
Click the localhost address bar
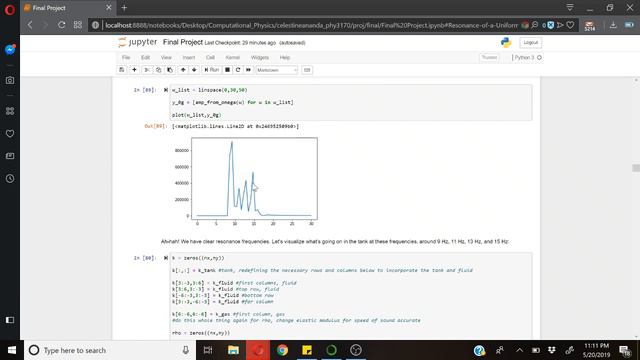tap(310, 25)
